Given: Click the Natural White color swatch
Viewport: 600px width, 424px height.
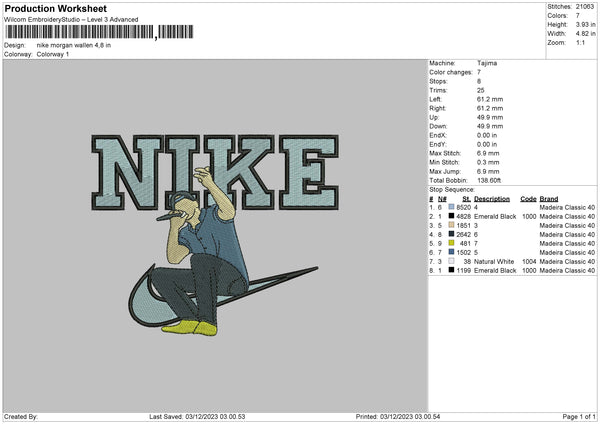Looking at the screenshot, I should [451, 261].
